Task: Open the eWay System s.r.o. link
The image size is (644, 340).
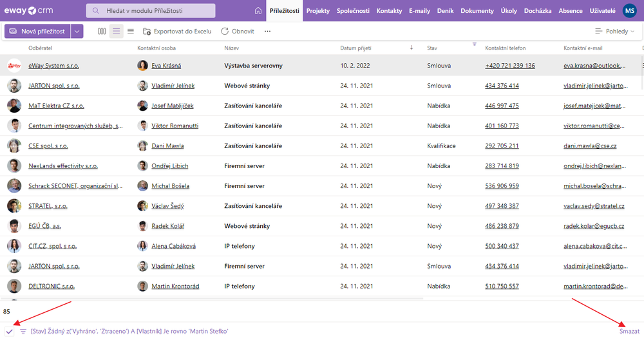Action: (x=53, y=66)
